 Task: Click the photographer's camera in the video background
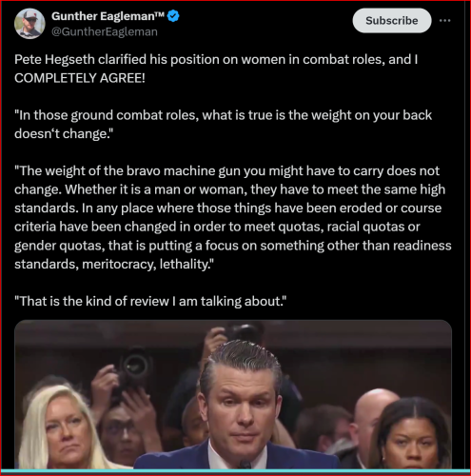point(136,365)
